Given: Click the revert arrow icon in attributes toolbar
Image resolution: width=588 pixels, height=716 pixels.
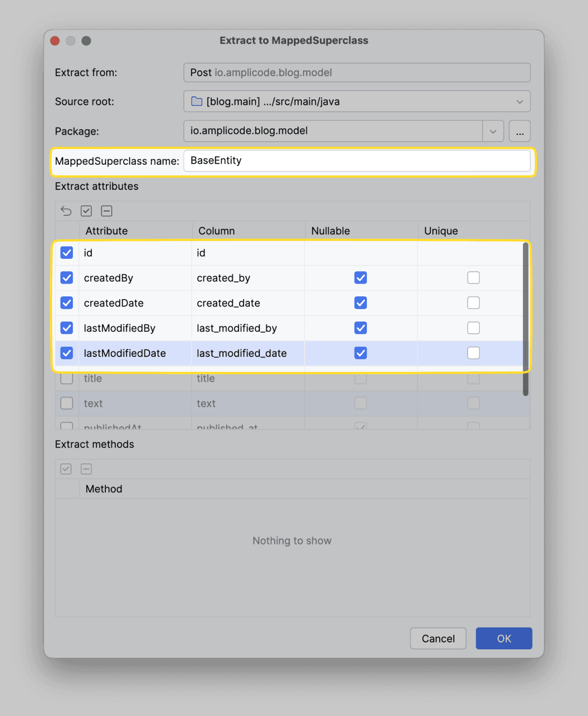Looking at the screenshot, I should click(66, 211).
